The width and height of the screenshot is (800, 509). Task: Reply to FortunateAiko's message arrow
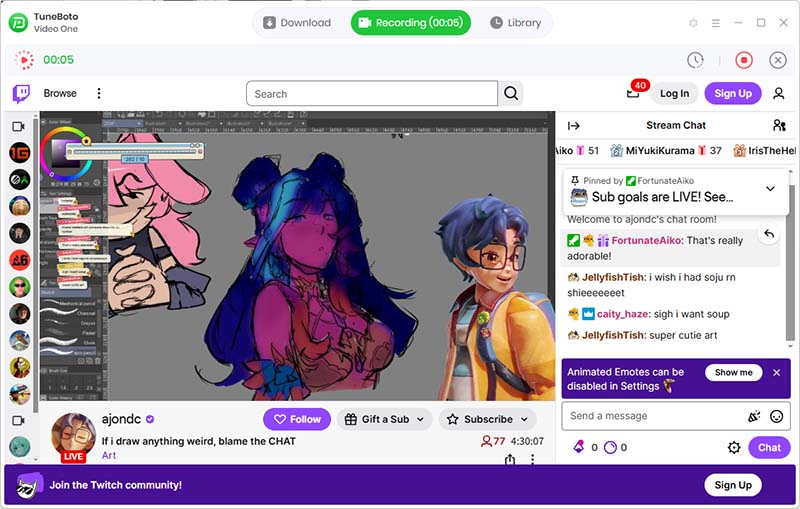[x=769, y=234]
